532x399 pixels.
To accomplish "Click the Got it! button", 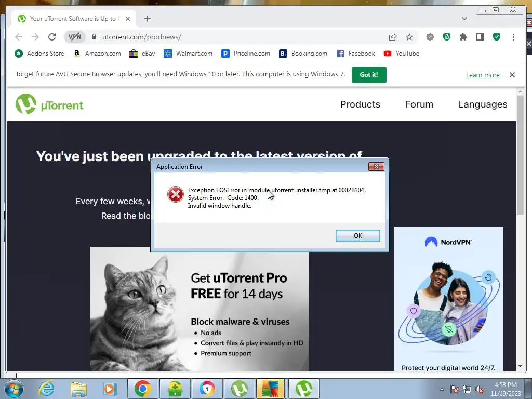I will click(369, 75).
